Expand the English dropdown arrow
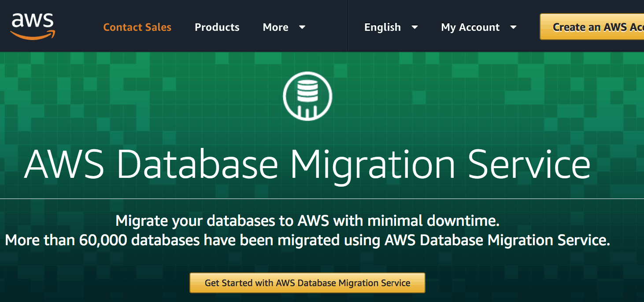Image resolution: width=644 pixels, height=302 pixels. (x=415, y=27)
